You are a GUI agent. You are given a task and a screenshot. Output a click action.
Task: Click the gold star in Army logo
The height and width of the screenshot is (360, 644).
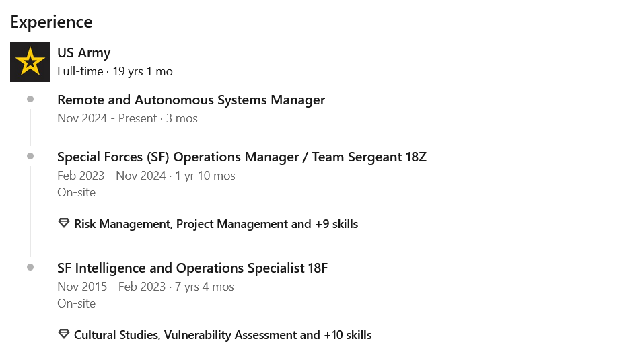click(30, 61)
